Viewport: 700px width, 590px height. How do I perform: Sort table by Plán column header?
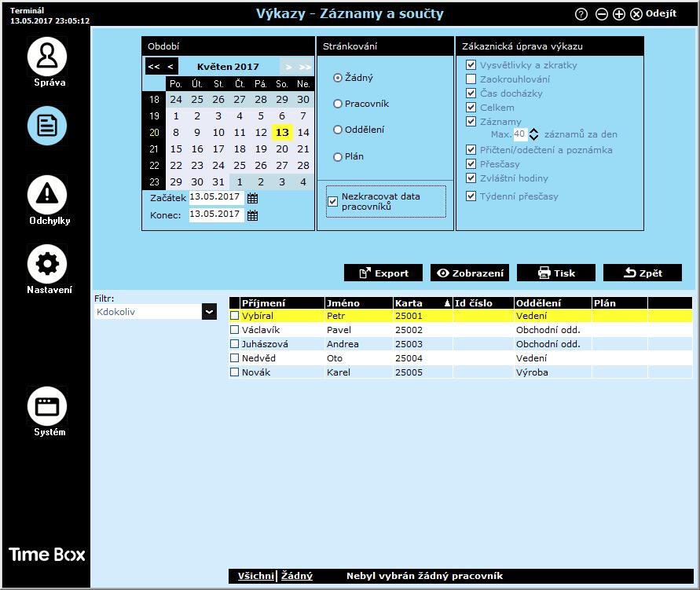click(x=620, y=303)
